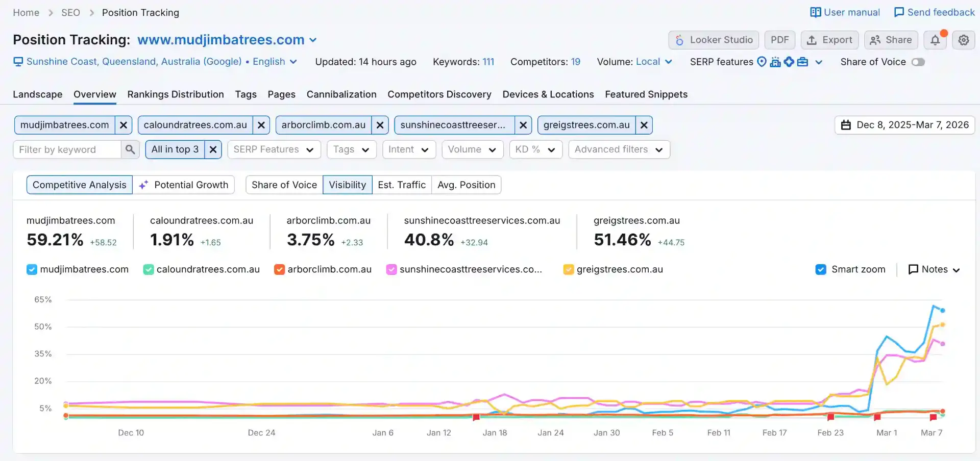The height and width of the screenshot is (461, 980).
Task: Expand the SERP Features filter dropdown
Action: pos(274,149)
